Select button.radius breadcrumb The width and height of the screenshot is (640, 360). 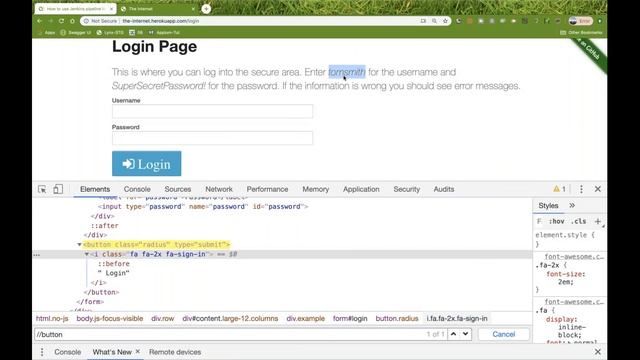(x=397, y=318)
